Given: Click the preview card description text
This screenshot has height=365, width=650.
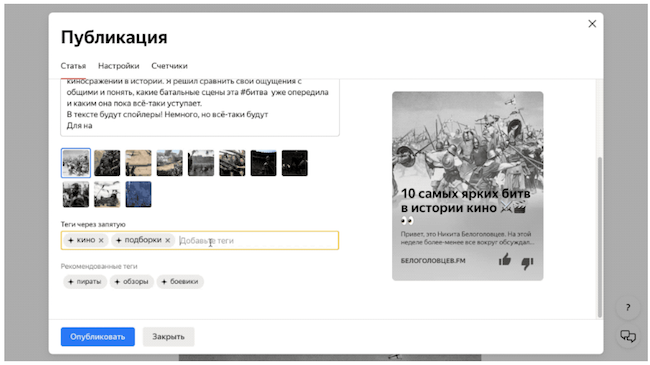Looking at the screenshot, I should 467,238.
